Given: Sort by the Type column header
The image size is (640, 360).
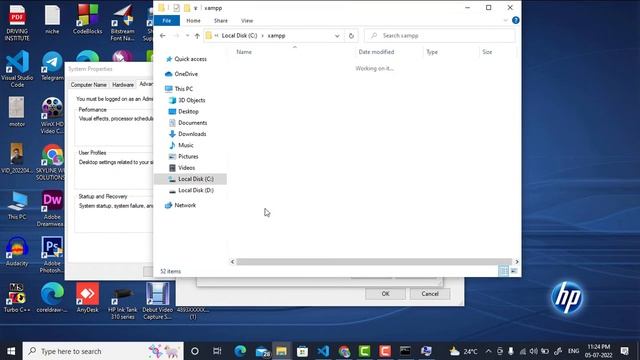Looking at the screenshot, I should [432, 52].
